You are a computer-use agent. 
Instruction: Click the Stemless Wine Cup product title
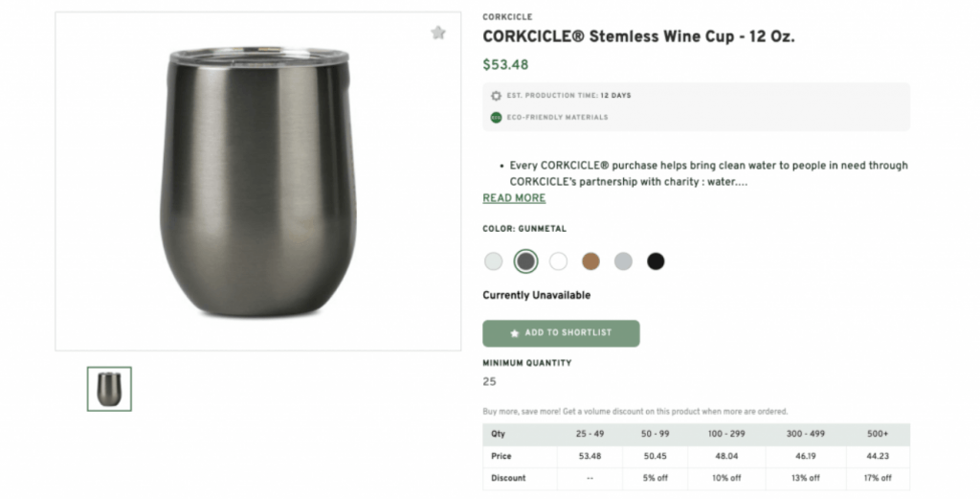(638, 37)
